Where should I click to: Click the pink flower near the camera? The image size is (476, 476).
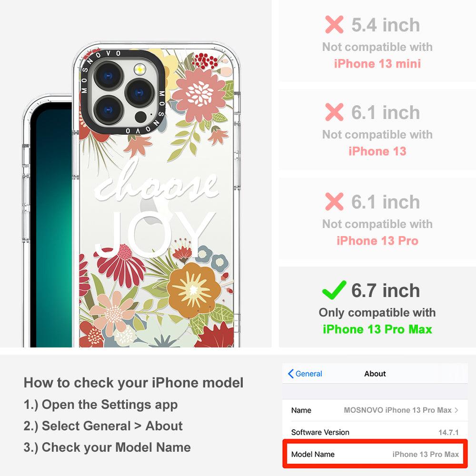199,94
